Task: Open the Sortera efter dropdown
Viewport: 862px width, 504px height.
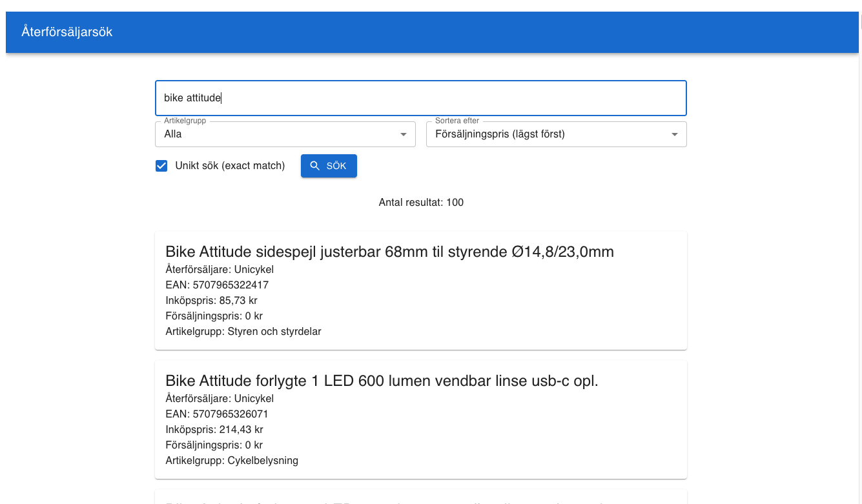Action: (x=556, y=134)
